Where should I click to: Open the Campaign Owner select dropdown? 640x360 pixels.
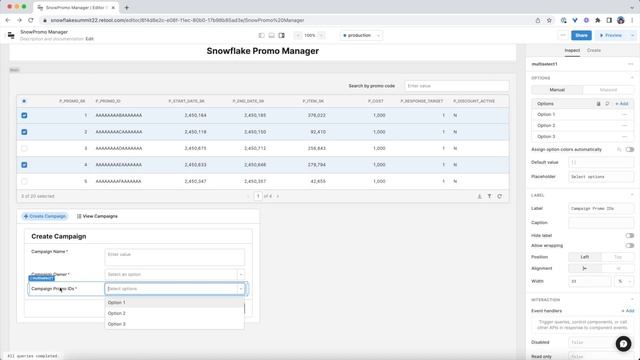[x=175, y=275]
